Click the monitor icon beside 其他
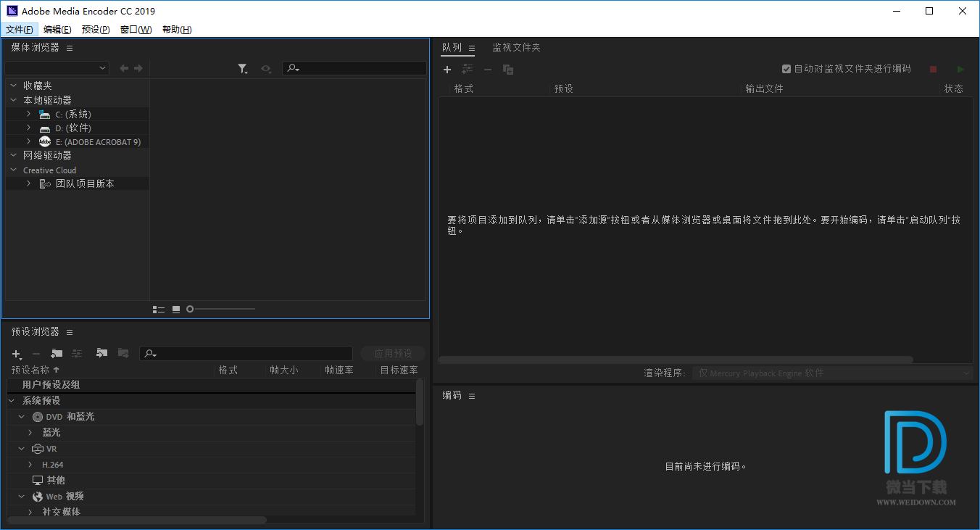Viewport: 980px width, 530px height. [38, 480]
